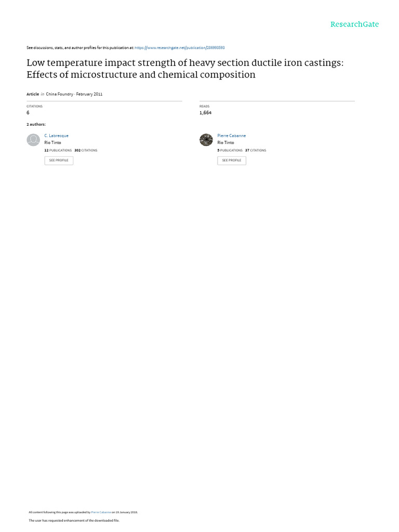Click the 5 Publications count
399x532 pixels.
point(230,150)
